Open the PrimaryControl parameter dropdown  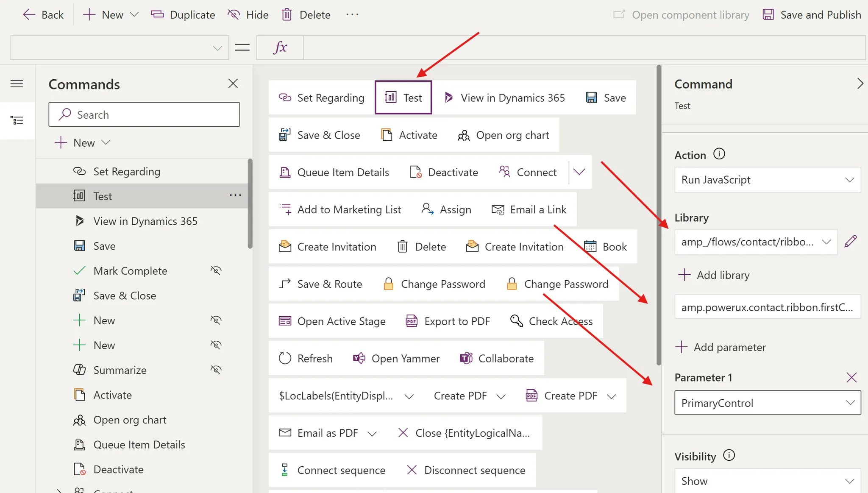coord(767,403)
